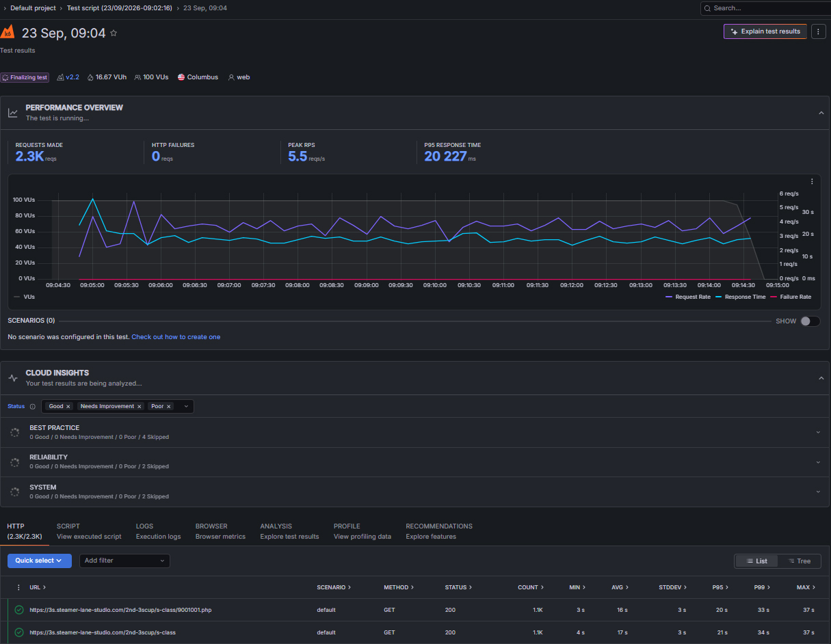This screenshot has height=644, width=831.
Task: Expand the Best Practice insights section
Action: pos(818,432)
